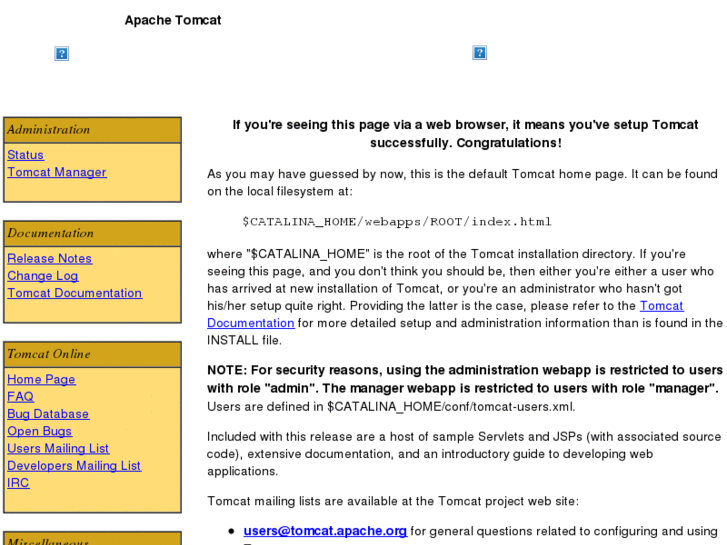This screenshot has width=727, height=545.
Task: Click the broken image icon above the Congratulations heading
Action: pyautogui.click(x=479, y=52)
